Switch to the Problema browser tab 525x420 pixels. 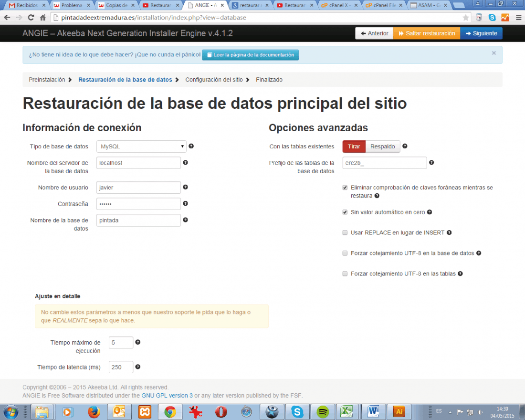pyautogui.click(x=72, y=5)
